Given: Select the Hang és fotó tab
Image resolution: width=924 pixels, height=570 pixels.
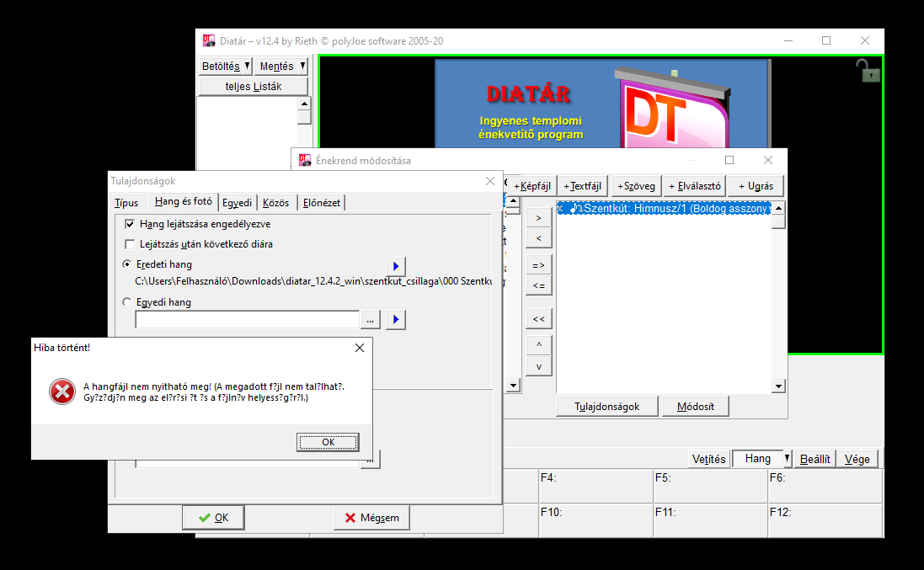Looking at the screenshot, I should 184,201.
